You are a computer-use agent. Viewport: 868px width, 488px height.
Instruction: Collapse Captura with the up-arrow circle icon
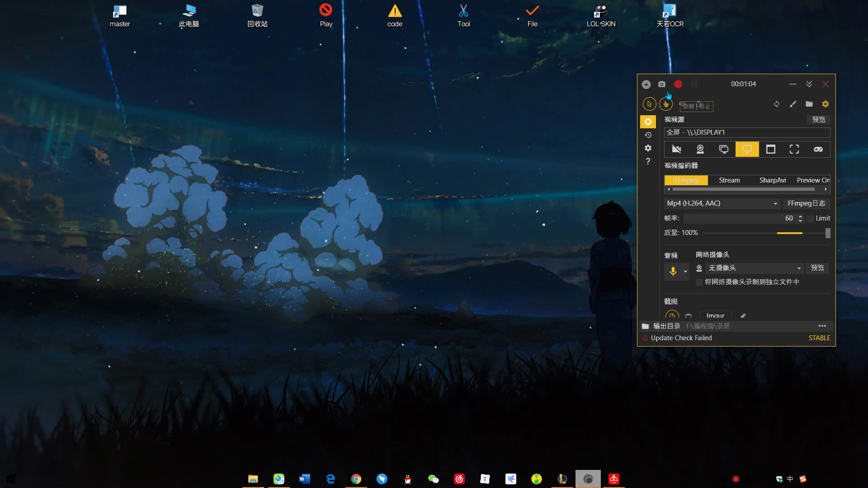[646, 84]
